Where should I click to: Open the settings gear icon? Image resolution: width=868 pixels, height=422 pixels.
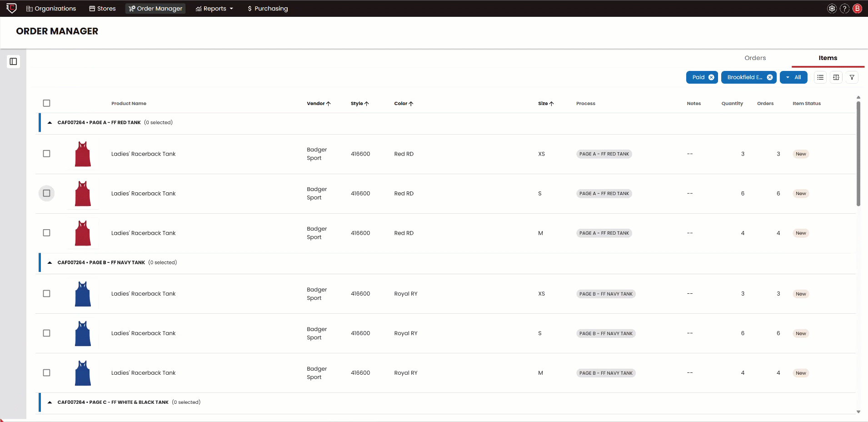coord(832,9)
